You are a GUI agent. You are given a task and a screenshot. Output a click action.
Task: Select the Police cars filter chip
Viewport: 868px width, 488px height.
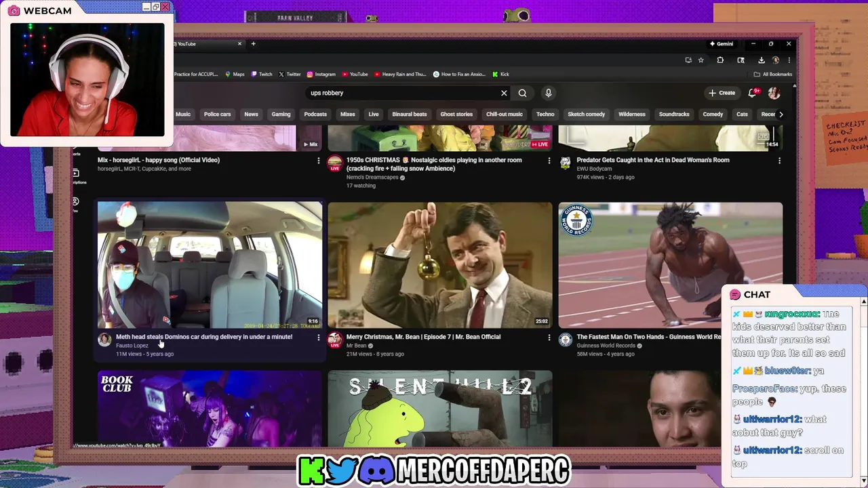(x=217, y=115)
